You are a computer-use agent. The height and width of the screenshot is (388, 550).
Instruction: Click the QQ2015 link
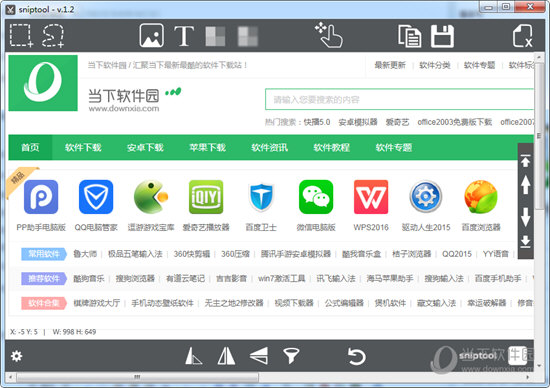coord(457,254)
